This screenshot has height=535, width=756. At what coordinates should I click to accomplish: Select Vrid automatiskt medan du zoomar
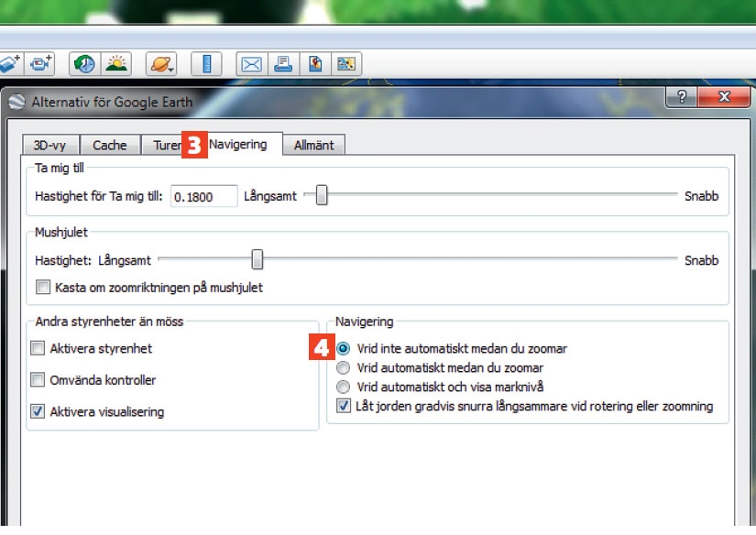[x=344, y=367]
